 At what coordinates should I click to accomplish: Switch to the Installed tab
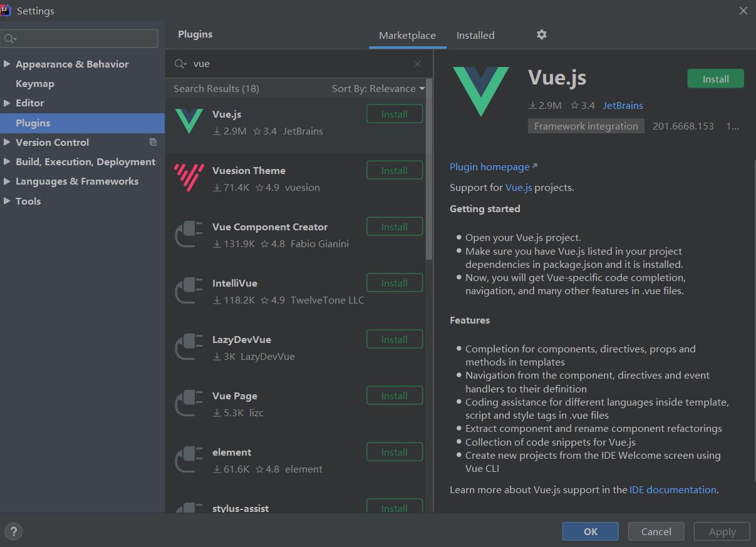coord(475,35)
